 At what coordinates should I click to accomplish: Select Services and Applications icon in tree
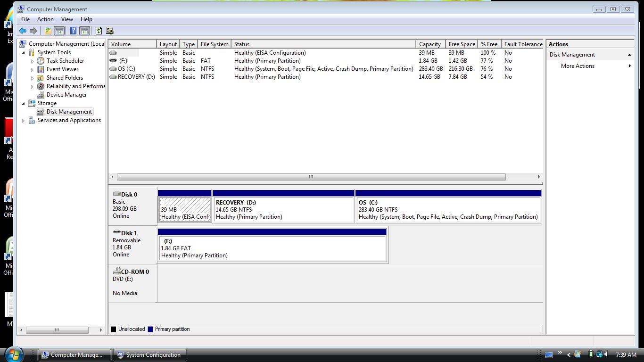(x=32, y=120)
